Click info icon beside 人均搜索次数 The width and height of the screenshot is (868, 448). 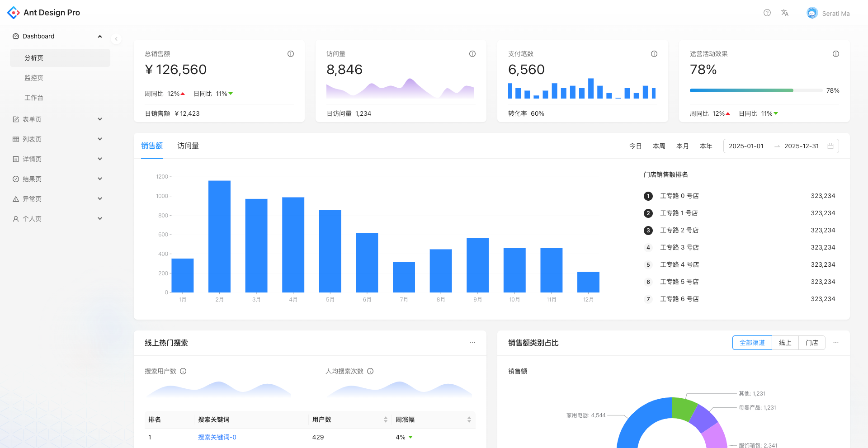pos(370,371)
